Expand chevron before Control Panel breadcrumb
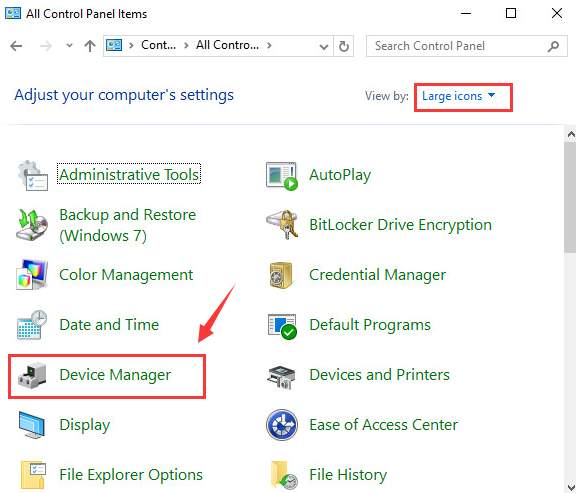576x493 pixels. pos(131,46)
